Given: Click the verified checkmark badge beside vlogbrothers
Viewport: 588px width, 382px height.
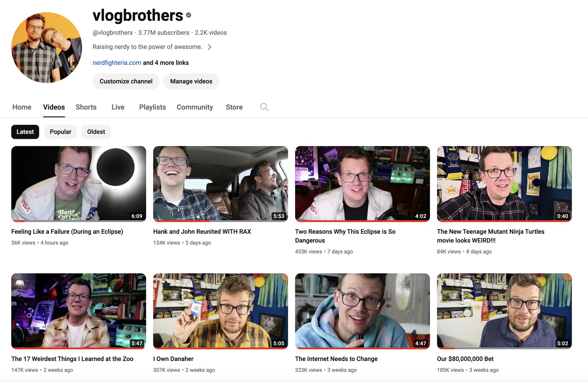Looking at the screenshot, I should click(188, 15).
